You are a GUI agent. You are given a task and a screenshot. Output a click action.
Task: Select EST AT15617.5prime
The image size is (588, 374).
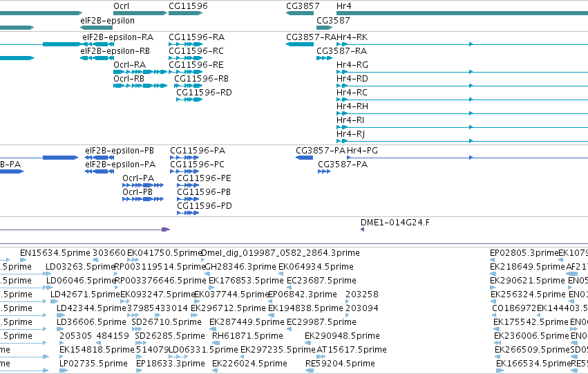coord(352,350)
